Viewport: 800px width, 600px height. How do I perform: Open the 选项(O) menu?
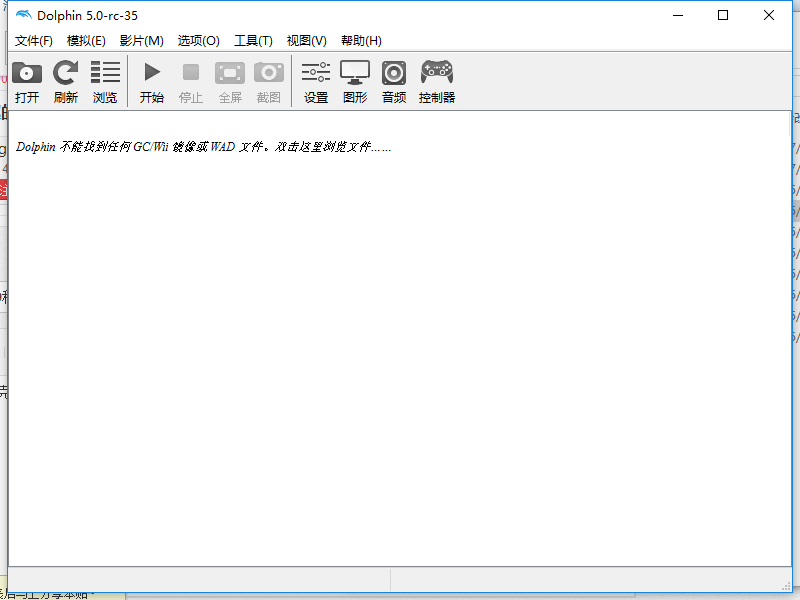tap(198, 41)
